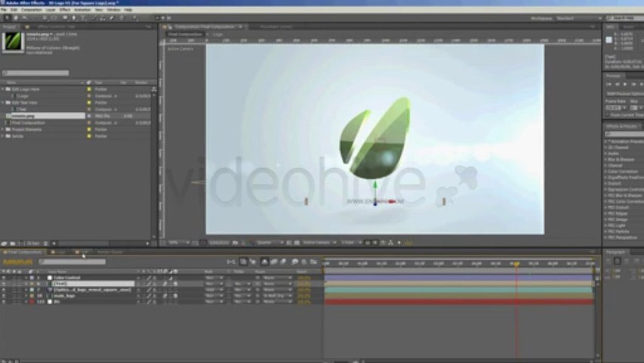Toggle Draft 3D in timeline
Image resolution: width=644 pixels, height=363 pixels.
(252, 262)
